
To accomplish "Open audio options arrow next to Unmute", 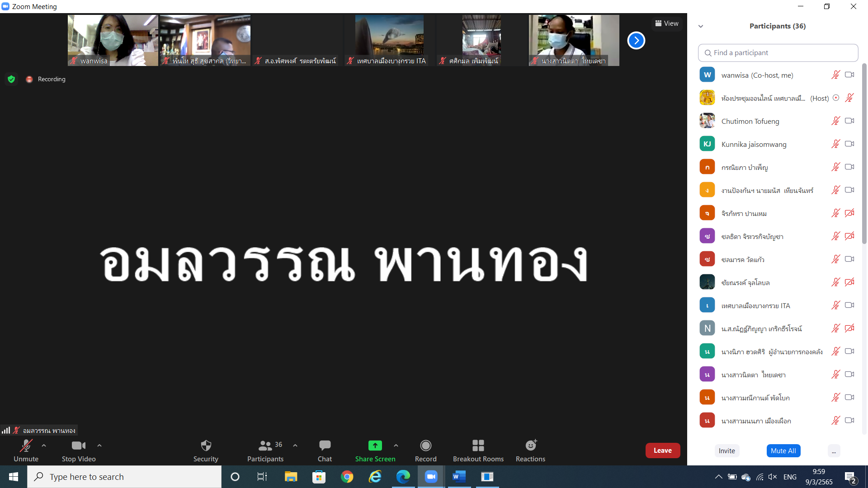I will pos(44,446).
